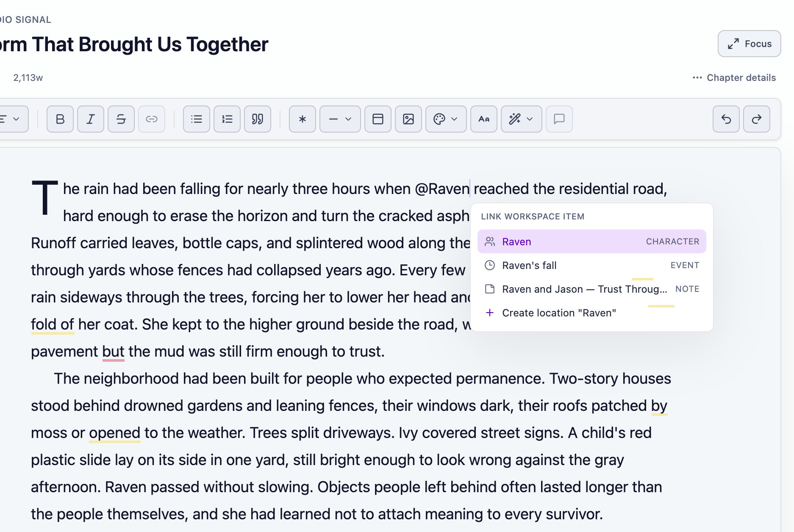Apply block quote formatting
The image size is (794, 532).
point(258,119)
